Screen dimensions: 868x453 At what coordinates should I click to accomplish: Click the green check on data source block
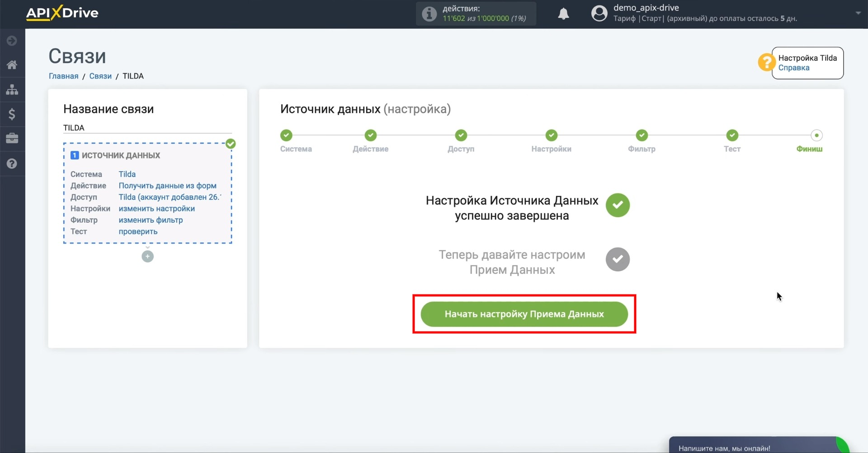click(x=231, y=144)
